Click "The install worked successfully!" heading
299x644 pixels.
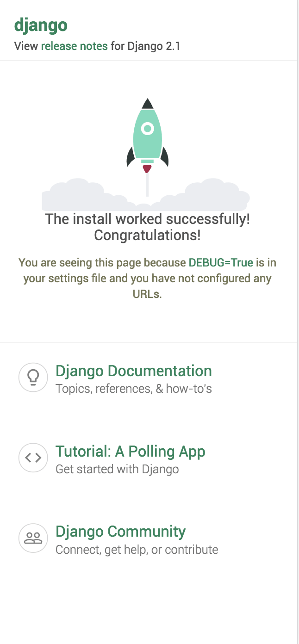coord(147,219)
